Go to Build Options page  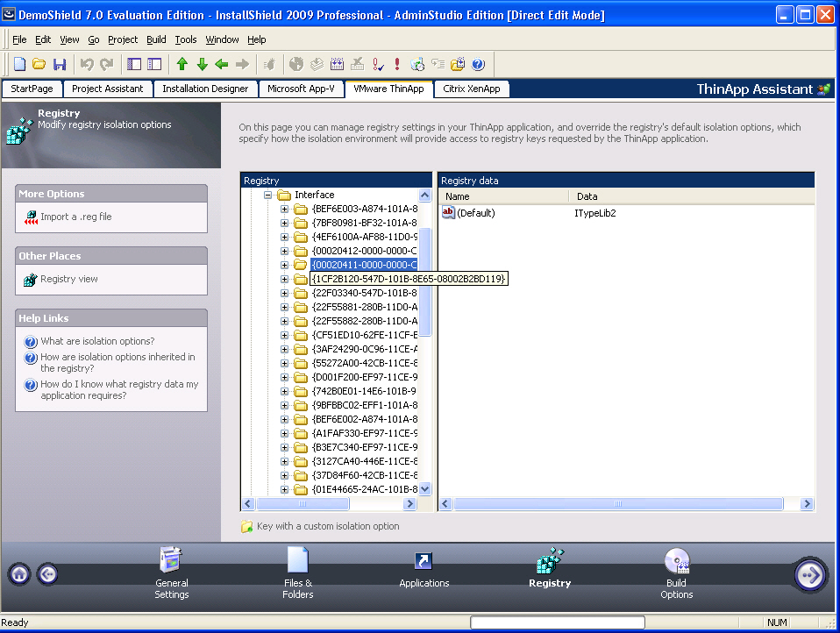pyautogui.click(x=676, y=573)
